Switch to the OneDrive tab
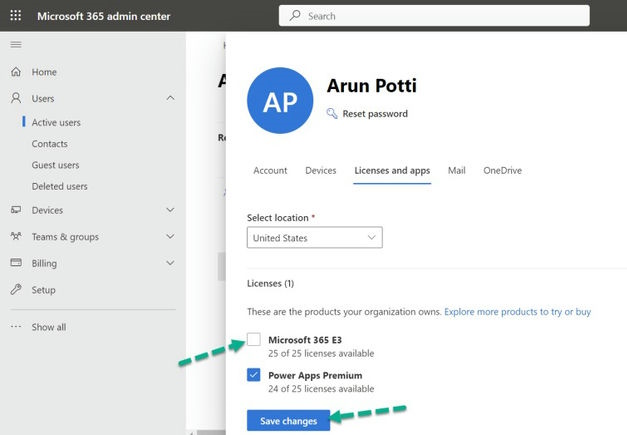The width and height of the screenshot is (627, 435). [502, 171]
